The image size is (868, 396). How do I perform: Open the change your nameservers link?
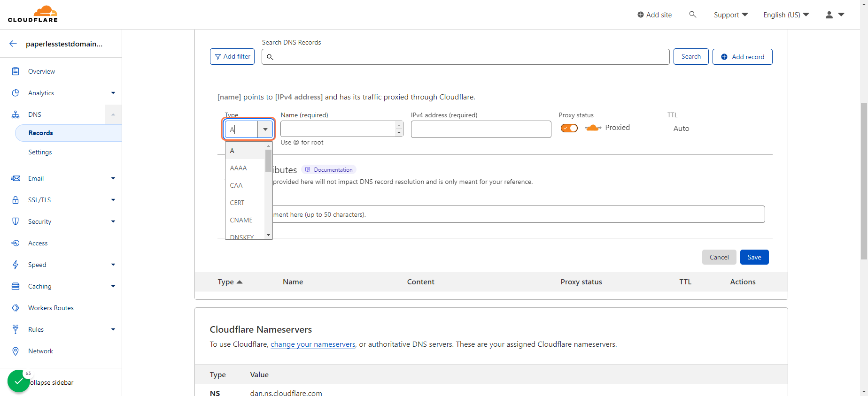tap(313, 344)
